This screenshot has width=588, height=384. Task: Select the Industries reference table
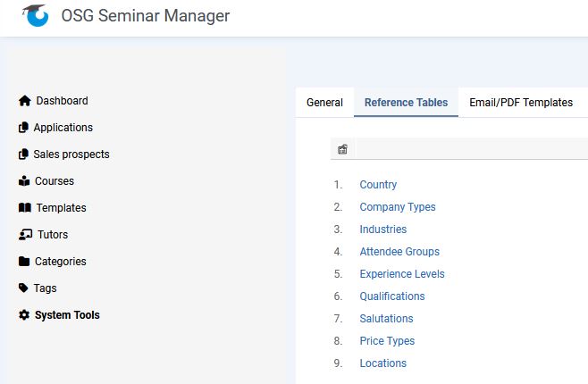[382, 230]
